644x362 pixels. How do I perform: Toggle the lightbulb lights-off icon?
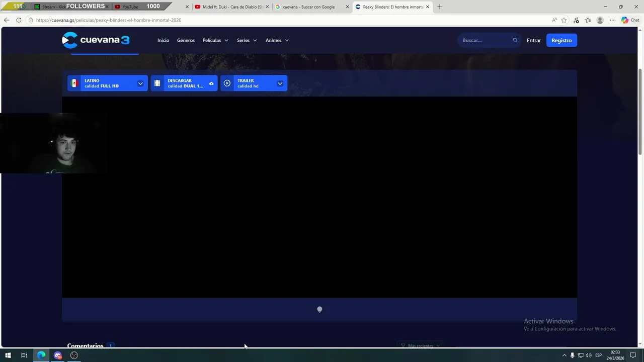319,310
